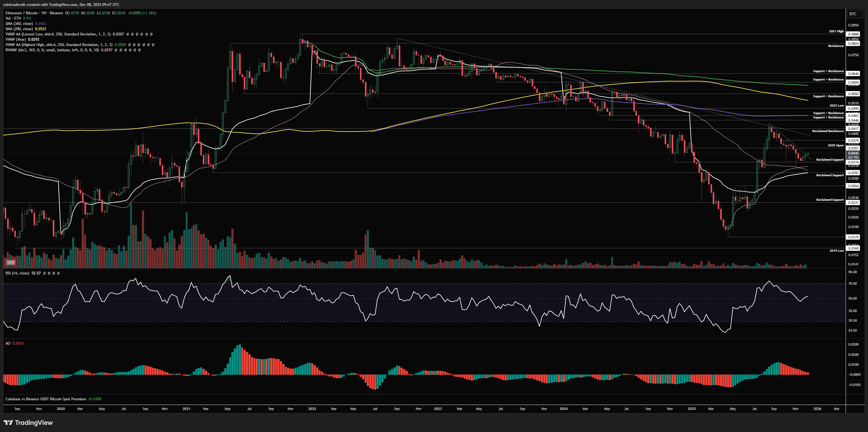
Task: Select the VWAP (Year) indicator legend
Action: (x=16, y=39)
